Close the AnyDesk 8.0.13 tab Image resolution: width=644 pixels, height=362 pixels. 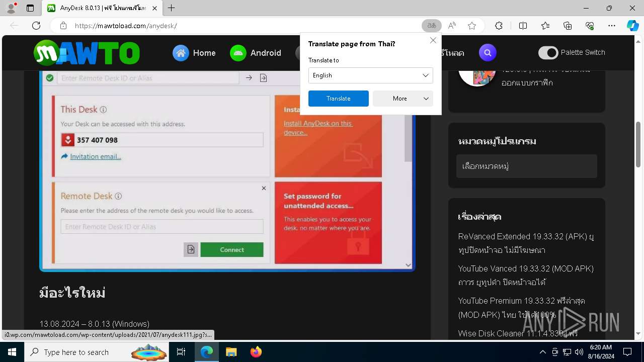(155, 8)
